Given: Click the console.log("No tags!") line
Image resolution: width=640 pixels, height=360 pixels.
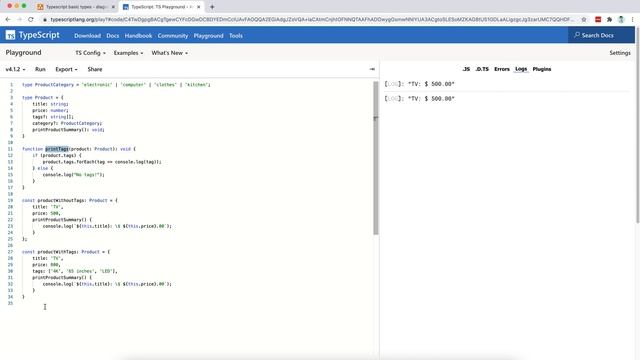Looking at the screenshot, I should 73,175.
